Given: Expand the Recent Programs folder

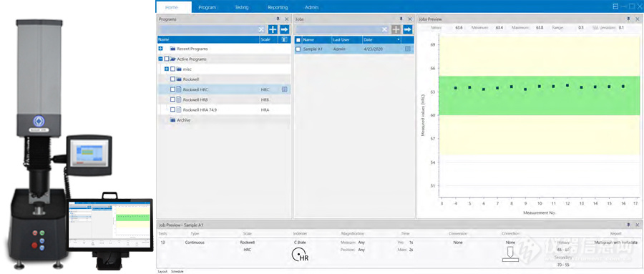Looking at the screenshot, I should [x=160, y=49].
